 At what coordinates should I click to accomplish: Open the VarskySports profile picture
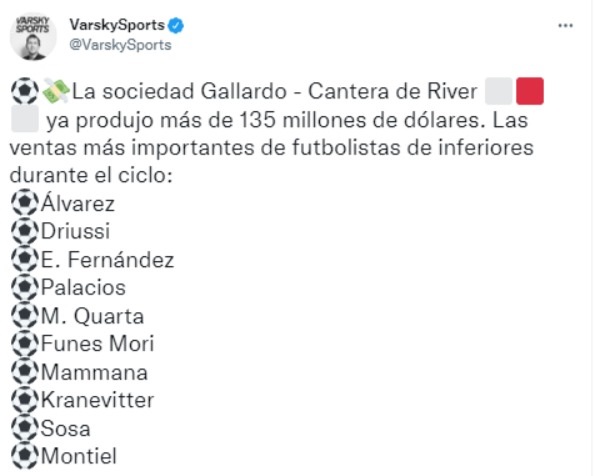point(33,36)
